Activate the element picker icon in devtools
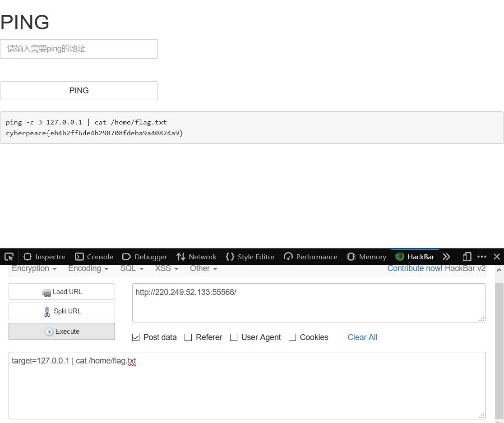The height and width of the screenshot is (423, 504). (x=9, y=257)
